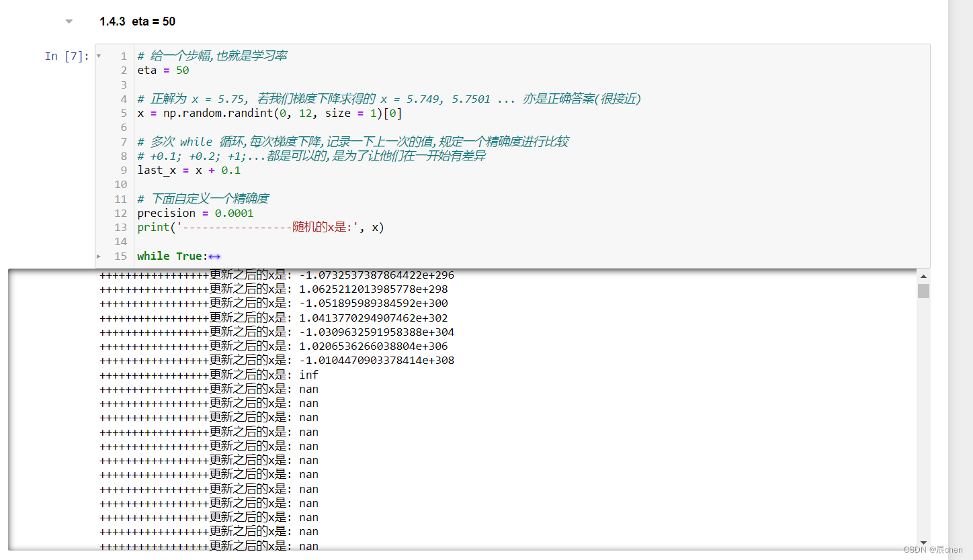Click the line last_x = x + 0.1
The width and height of the screenshot is (973, 560).
click(189, 170)
